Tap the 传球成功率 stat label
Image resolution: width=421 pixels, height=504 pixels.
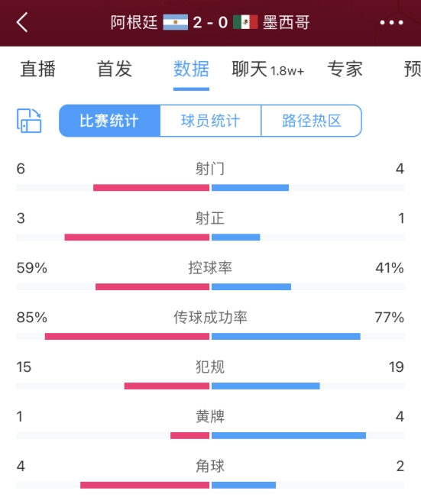click(x=210, y=317)
